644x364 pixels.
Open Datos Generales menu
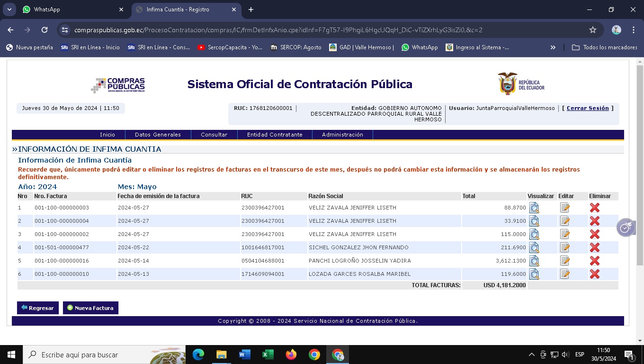158,135
